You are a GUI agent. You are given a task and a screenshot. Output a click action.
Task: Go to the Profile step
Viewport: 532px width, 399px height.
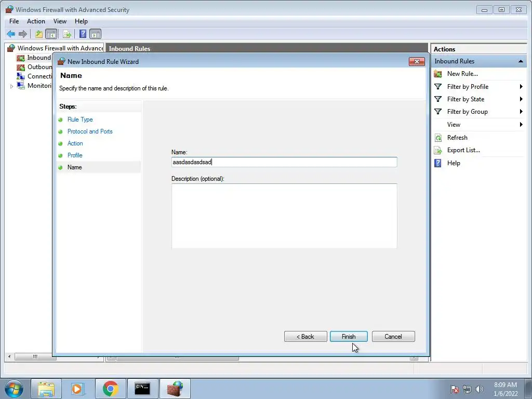pyautogui.click(x=75, y=155)
